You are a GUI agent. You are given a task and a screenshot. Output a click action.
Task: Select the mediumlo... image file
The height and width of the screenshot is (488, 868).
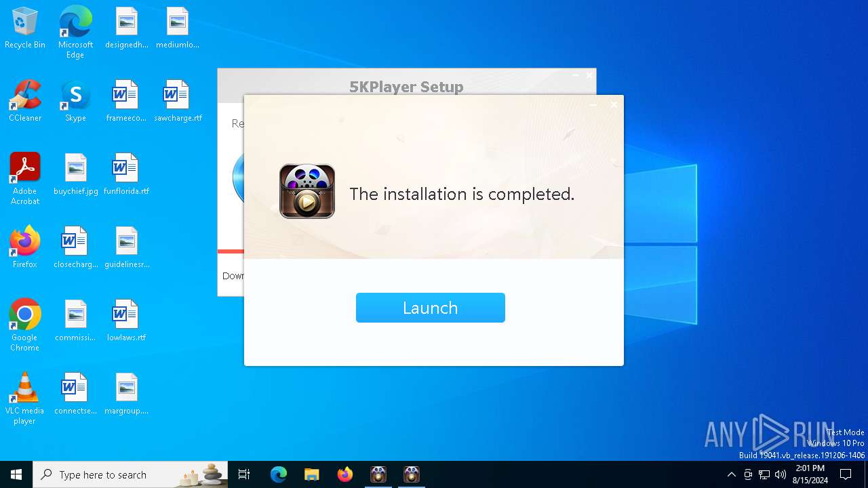pos(178,28)
